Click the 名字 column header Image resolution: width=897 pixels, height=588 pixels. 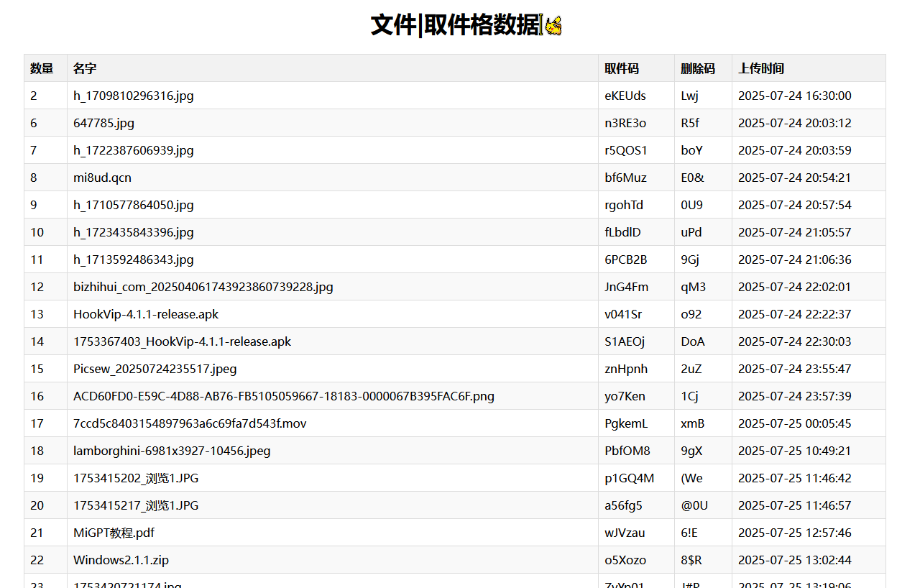tap(85, 68)
